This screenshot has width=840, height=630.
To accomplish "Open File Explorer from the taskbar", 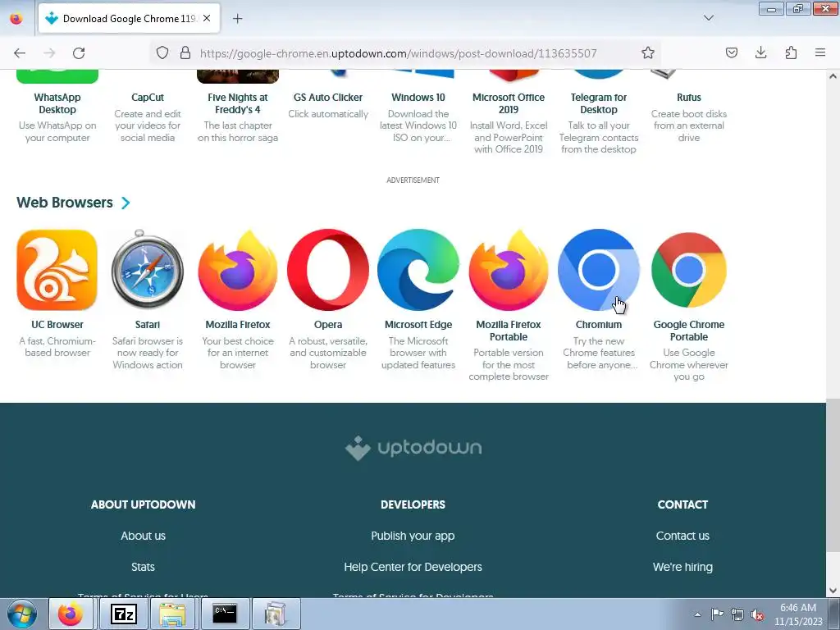I will pos(172,614).
